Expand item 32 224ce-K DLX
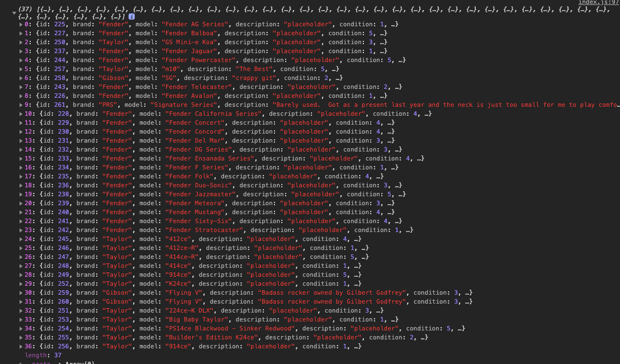 click(21, 310)
